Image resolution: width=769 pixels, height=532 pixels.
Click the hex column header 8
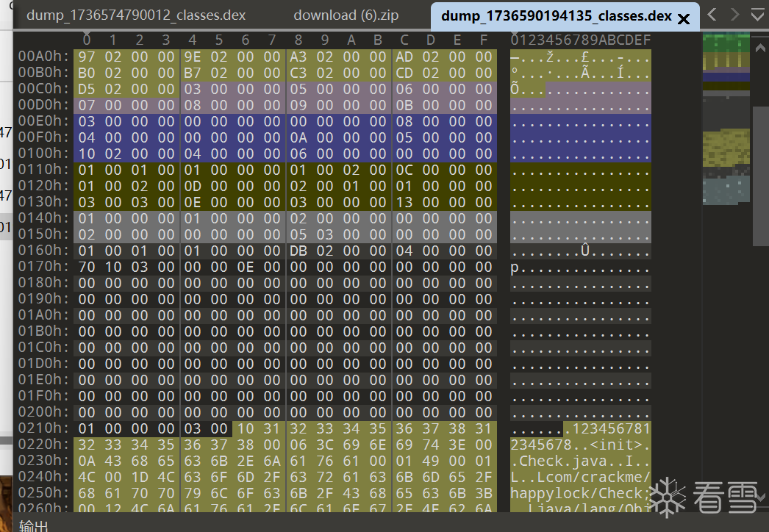298,40
